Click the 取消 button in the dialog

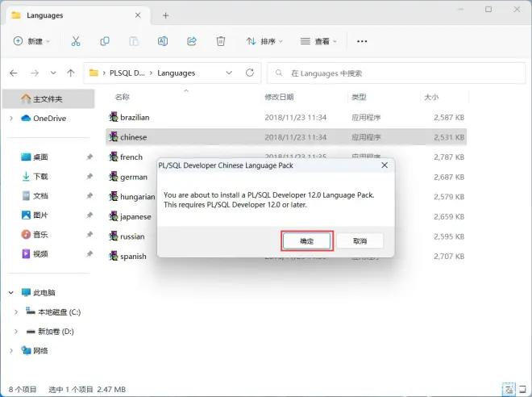(360, 241)
